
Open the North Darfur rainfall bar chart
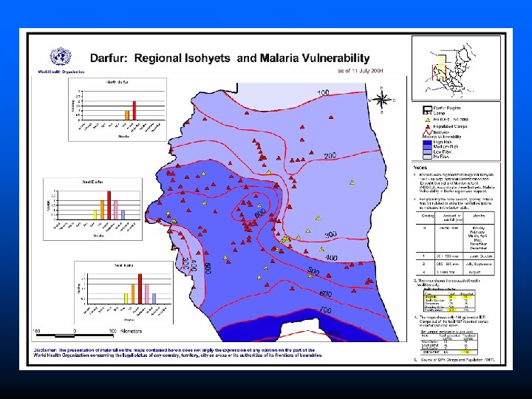pyautogui.click(x=117, y=109)
